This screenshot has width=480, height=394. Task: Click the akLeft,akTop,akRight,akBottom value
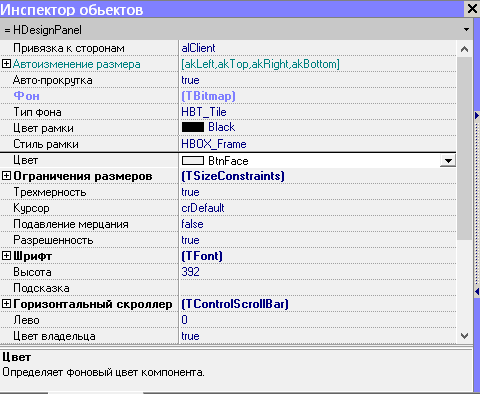pyautogui.click(x=260, y=64)
